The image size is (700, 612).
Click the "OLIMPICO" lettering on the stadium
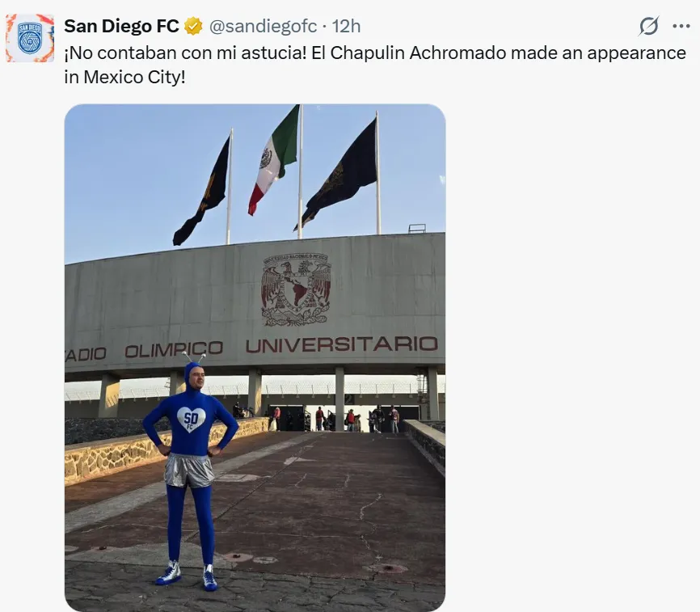pos(173,350)
